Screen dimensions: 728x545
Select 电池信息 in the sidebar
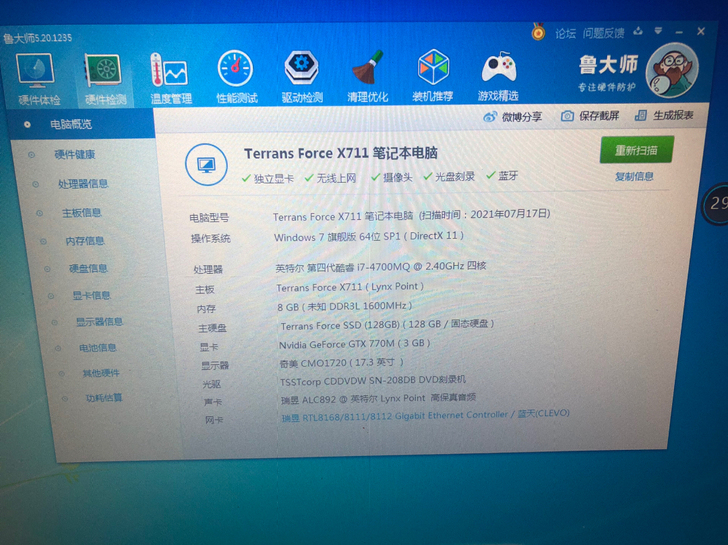pyautogui.click(x=98, y=347)
